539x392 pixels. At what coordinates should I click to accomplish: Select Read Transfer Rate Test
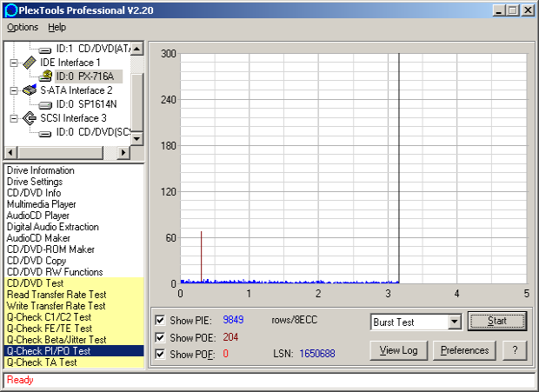(x=74, y=295)
